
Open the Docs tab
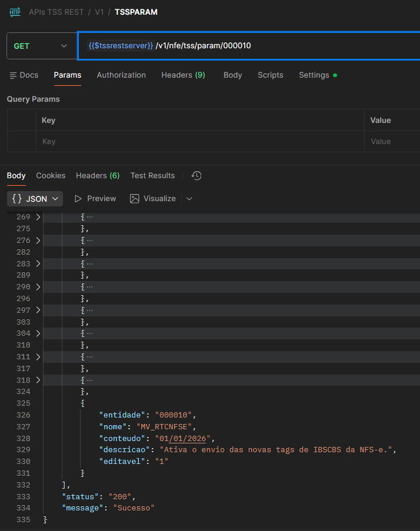tap(24, 75)
